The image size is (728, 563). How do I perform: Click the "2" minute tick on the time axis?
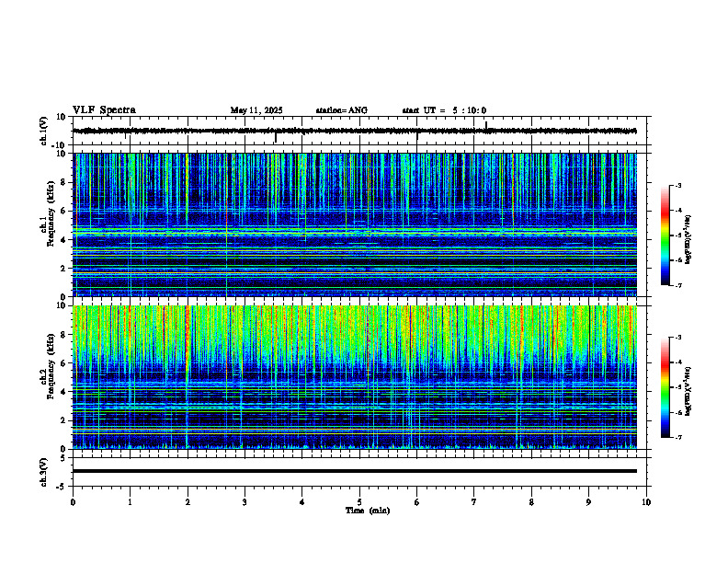click(188, 502)
